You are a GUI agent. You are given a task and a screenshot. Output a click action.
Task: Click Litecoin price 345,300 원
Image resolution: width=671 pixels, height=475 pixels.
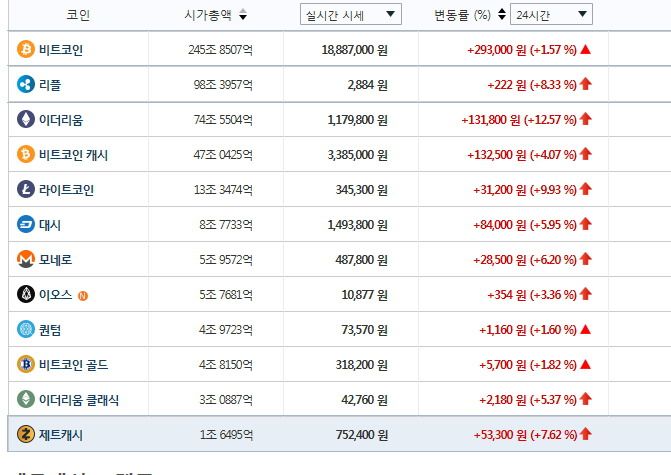tap(362, 190)
